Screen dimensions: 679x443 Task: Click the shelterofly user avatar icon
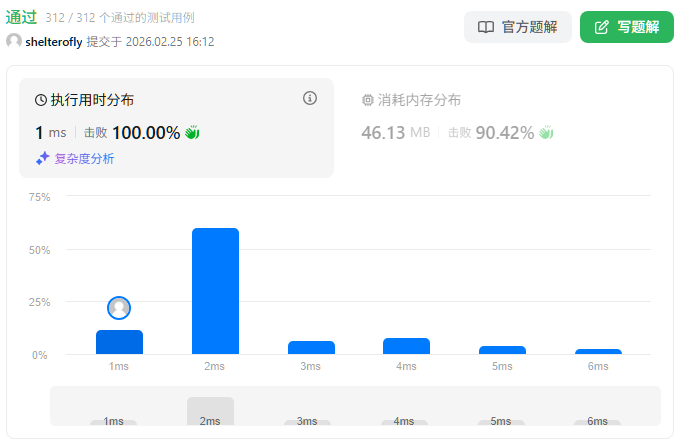[14, 41]
